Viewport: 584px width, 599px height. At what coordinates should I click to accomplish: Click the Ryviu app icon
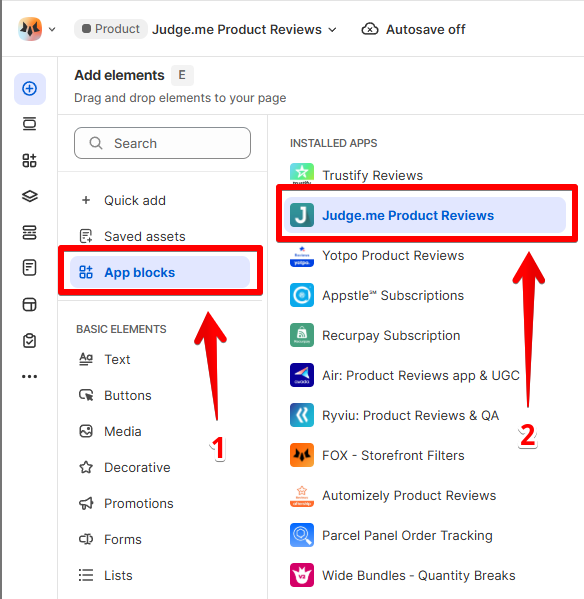[302, 415]
